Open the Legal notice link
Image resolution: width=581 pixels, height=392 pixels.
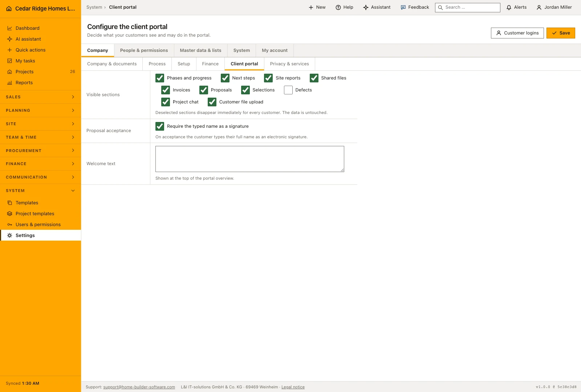click(293, 387)
